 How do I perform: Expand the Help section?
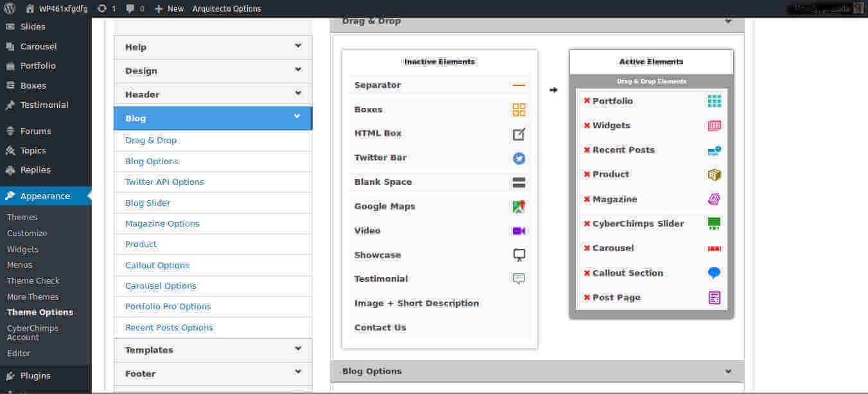coord(213,47)
